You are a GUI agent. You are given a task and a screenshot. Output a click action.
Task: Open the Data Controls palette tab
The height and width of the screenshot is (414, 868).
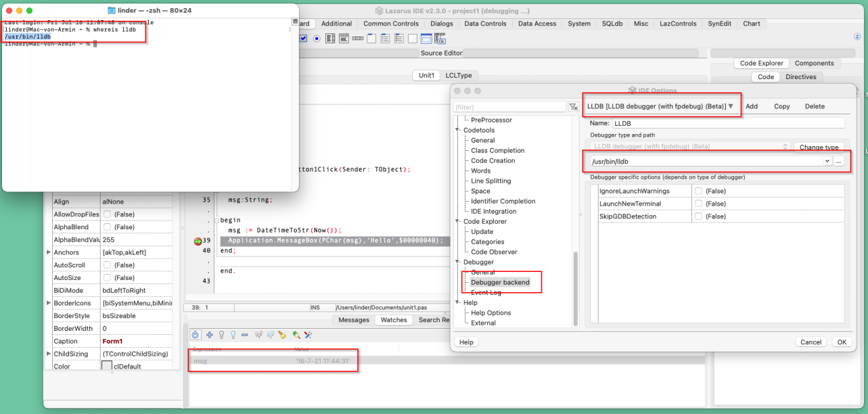pos(485,23)
